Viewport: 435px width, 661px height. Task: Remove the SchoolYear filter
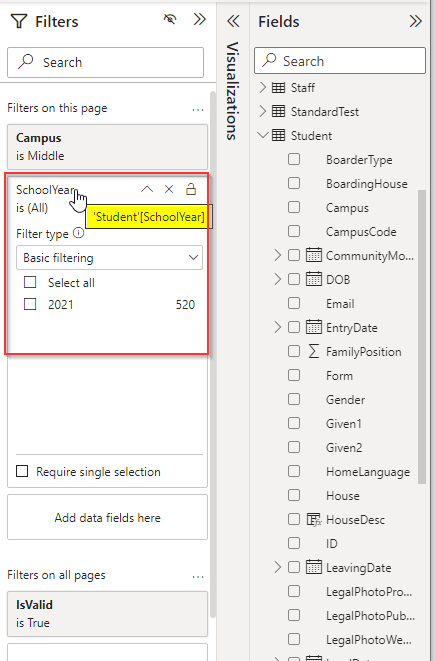[169, 189]
